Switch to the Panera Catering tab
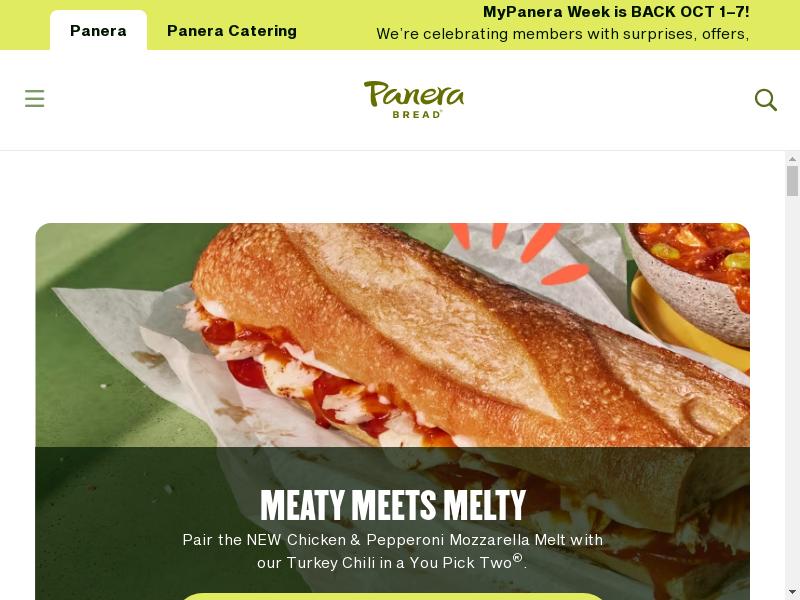The width and height of the screenshot is (800, 600). click(232, 31)
